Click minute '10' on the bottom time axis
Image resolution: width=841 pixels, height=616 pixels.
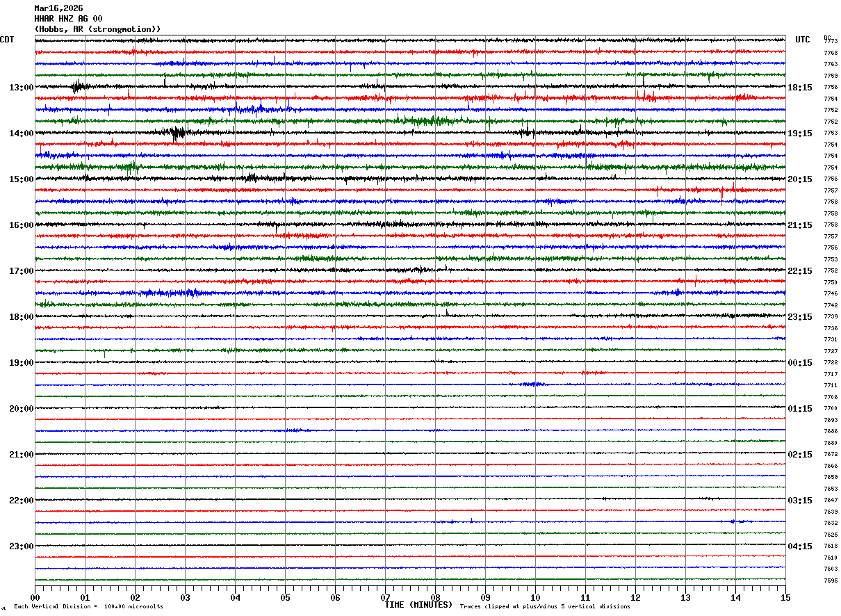pyautogui.click(x=535, y=598)
